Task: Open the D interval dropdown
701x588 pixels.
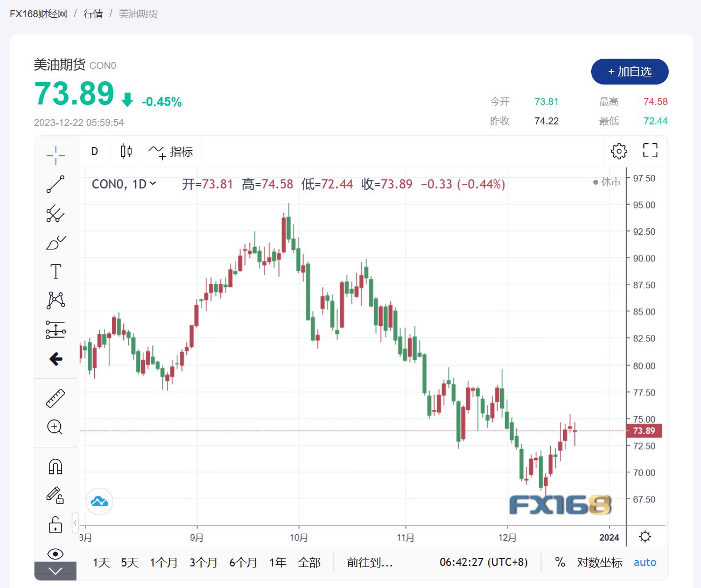Action: [95, 151]
